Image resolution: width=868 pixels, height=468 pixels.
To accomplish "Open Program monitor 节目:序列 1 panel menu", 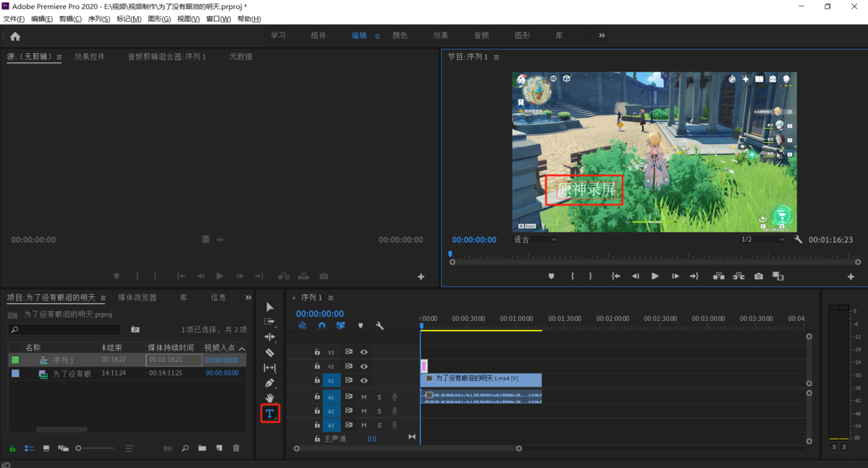I will [x=496, y=57].
